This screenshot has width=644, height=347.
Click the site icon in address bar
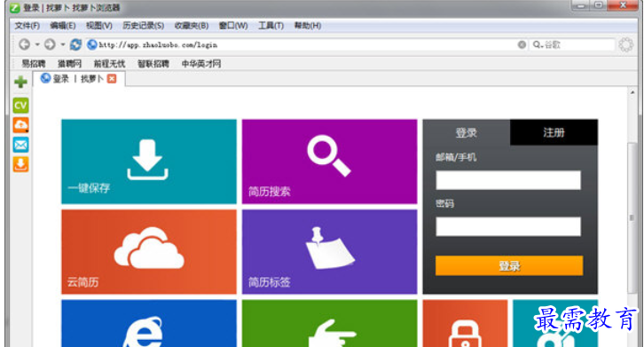pos(92,44)
